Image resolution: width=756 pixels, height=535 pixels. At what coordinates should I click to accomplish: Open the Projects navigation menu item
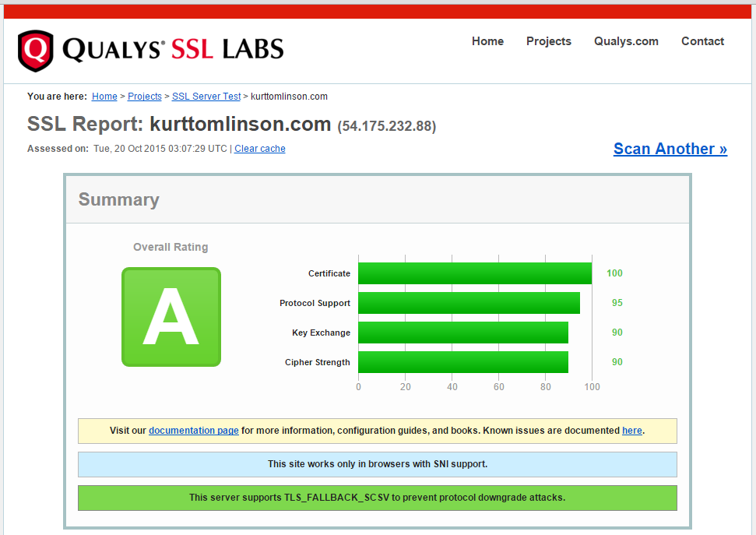click(x=549, y=41)
